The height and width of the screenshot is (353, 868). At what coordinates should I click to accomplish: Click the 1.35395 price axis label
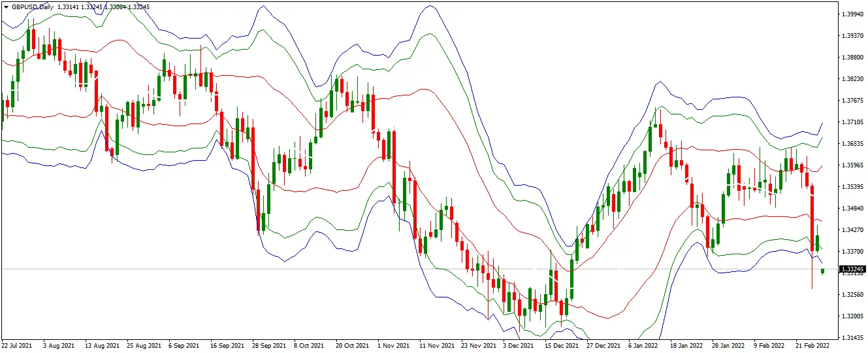(854, 187)
